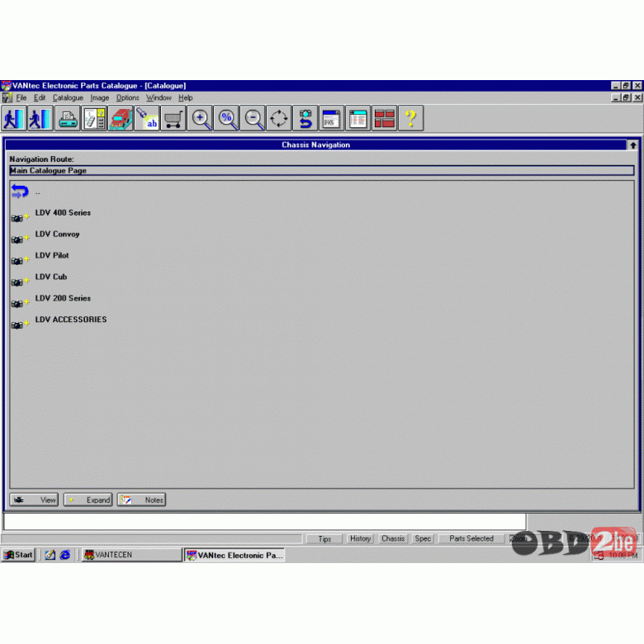
Task: Click Parts Selected in the status bar
Action: 471,539
